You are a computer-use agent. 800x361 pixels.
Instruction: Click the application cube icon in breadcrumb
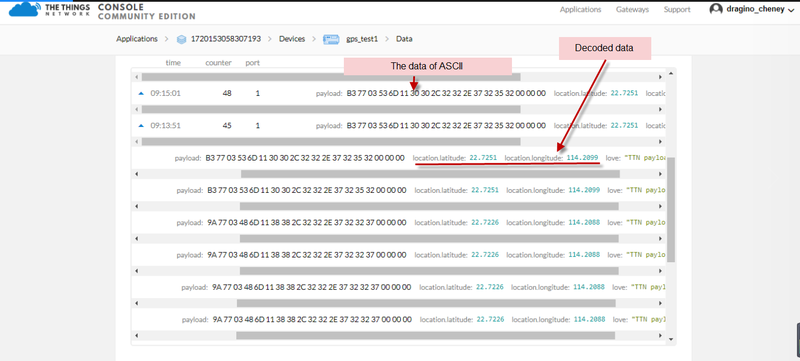click(181, 39)
